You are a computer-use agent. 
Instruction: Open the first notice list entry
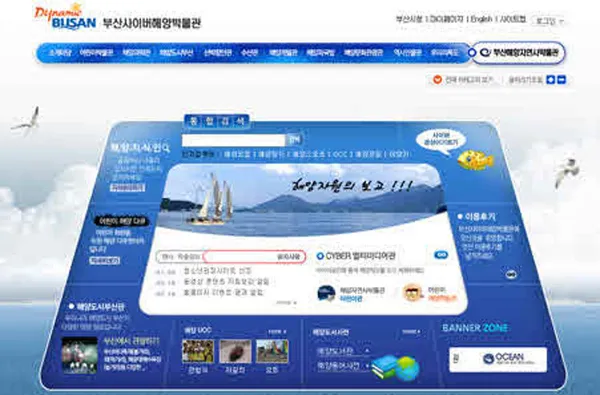click(x=217, y=271)
